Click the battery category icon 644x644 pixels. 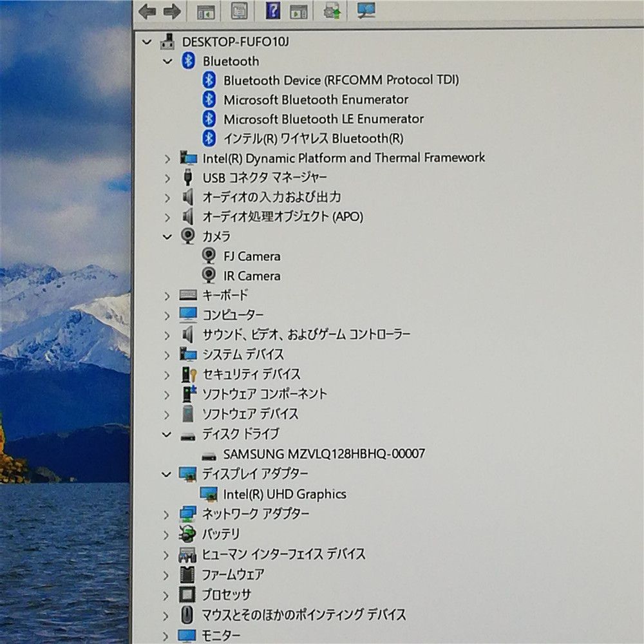pos(187,534)
